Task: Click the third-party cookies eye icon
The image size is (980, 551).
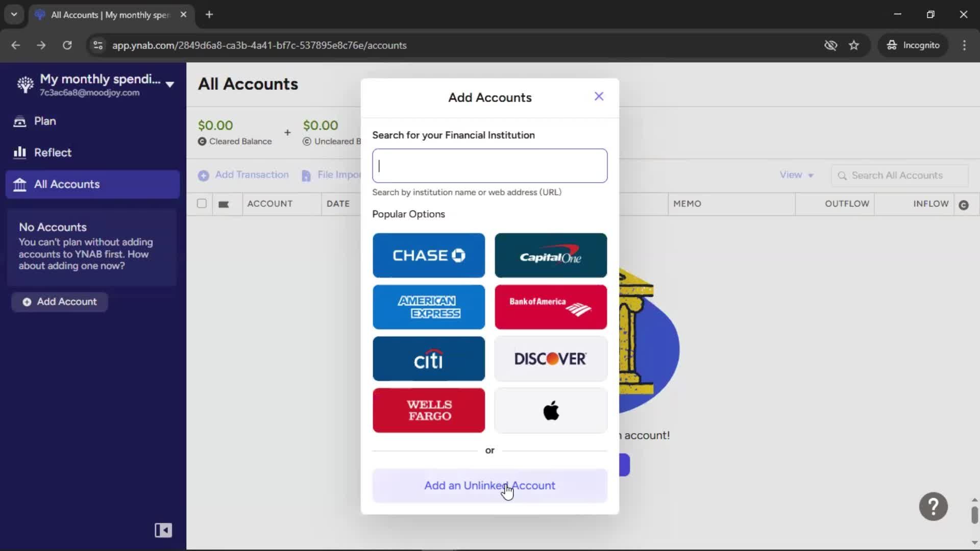Action: click(830, 45)
